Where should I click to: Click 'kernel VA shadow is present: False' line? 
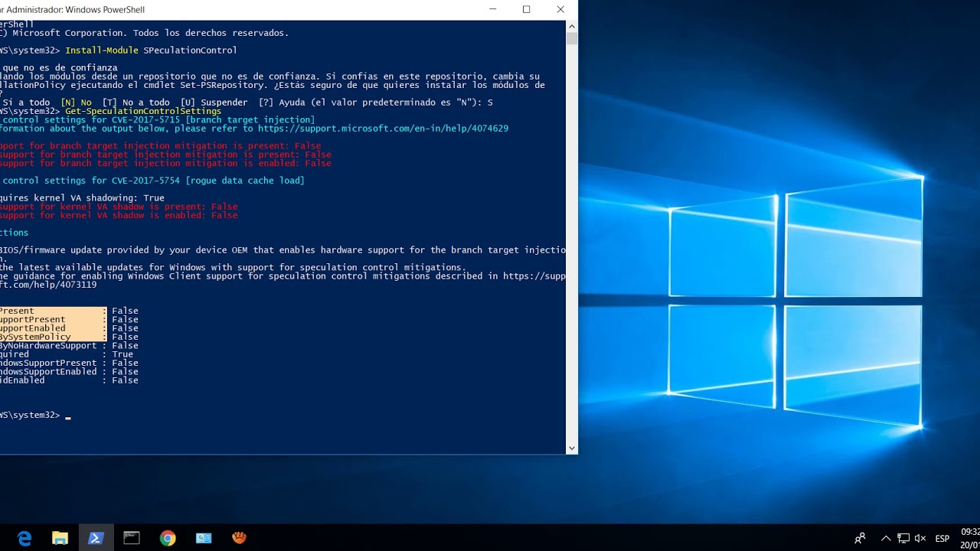[119, 207]
